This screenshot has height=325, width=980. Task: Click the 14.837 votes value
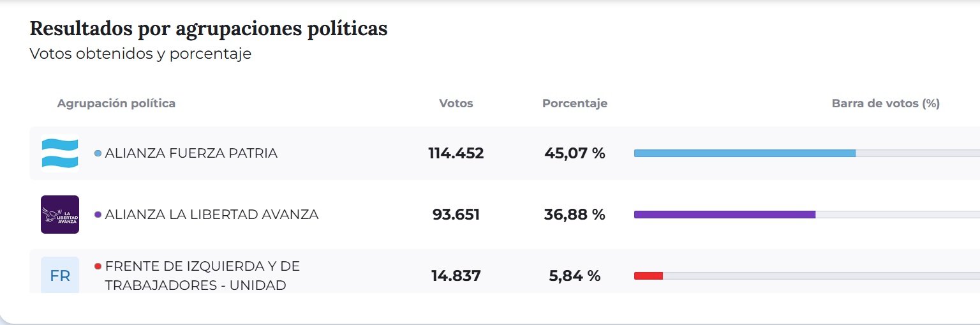point(456,276)
